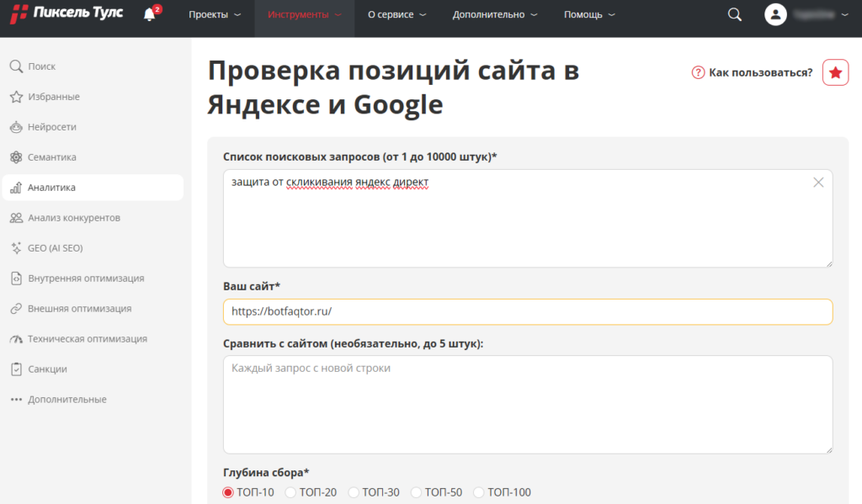Go to Поиск in sidebar
This screenshot has height=504, width=862.
(42, 66)
